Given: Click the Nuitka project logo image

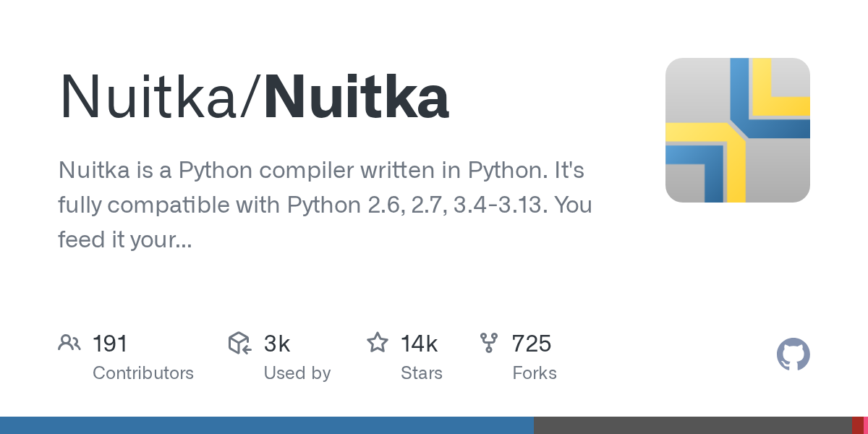Looking at the screenshot, I should (x=737, y=130).
